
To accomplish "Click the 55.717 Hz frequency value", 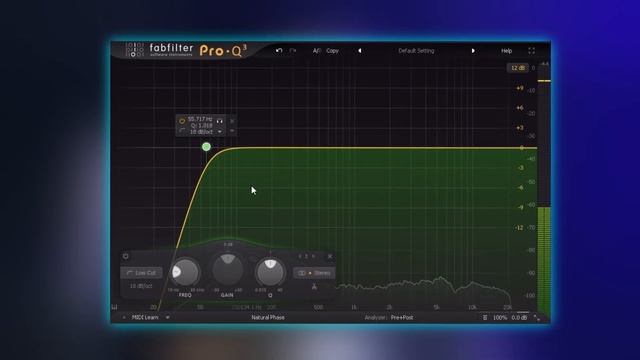I will (200, 119).
